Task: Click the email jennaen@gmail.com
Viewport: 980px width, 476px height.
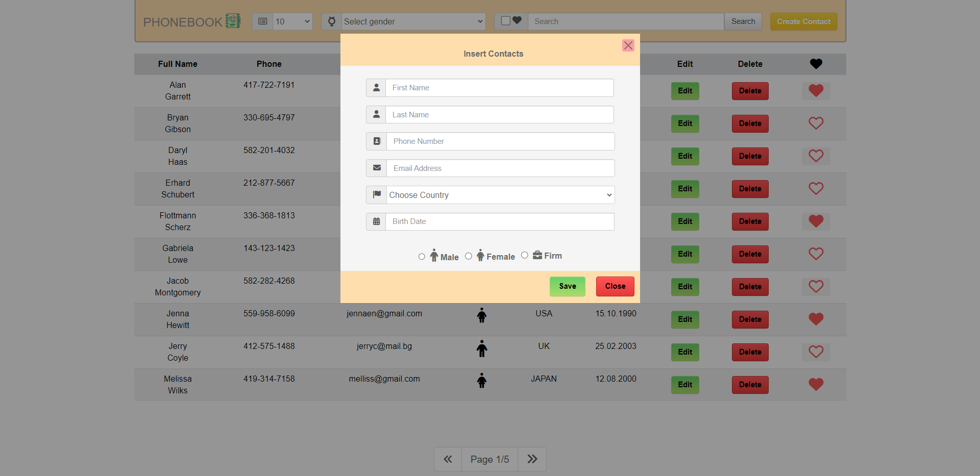Action: pyautogui.click(x=384, y=313)
